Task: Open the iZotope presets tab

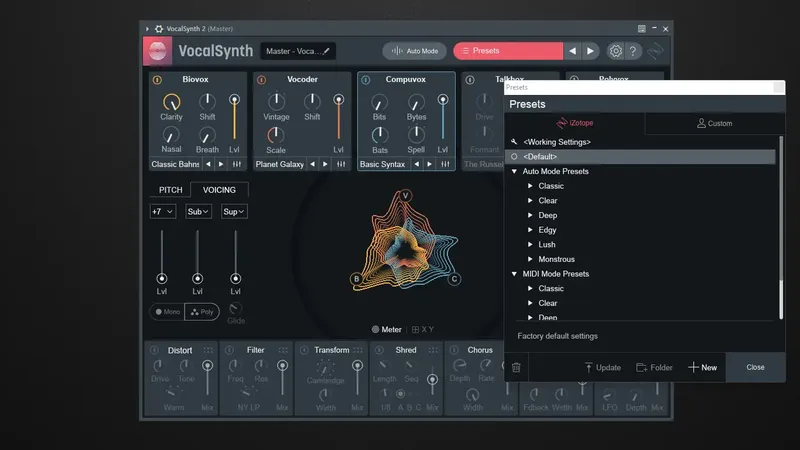Action: coord(574,123)
